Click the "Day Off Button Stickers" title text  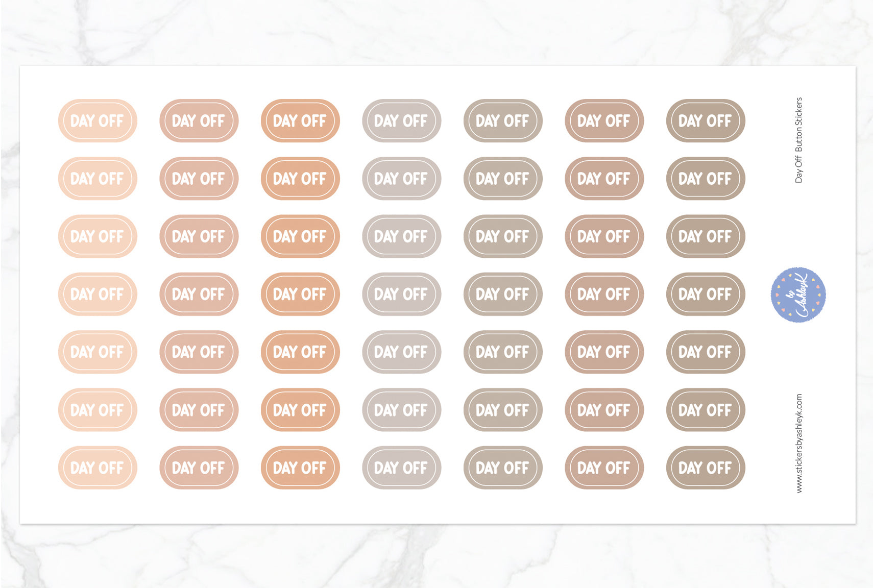[x=799, y=140]
